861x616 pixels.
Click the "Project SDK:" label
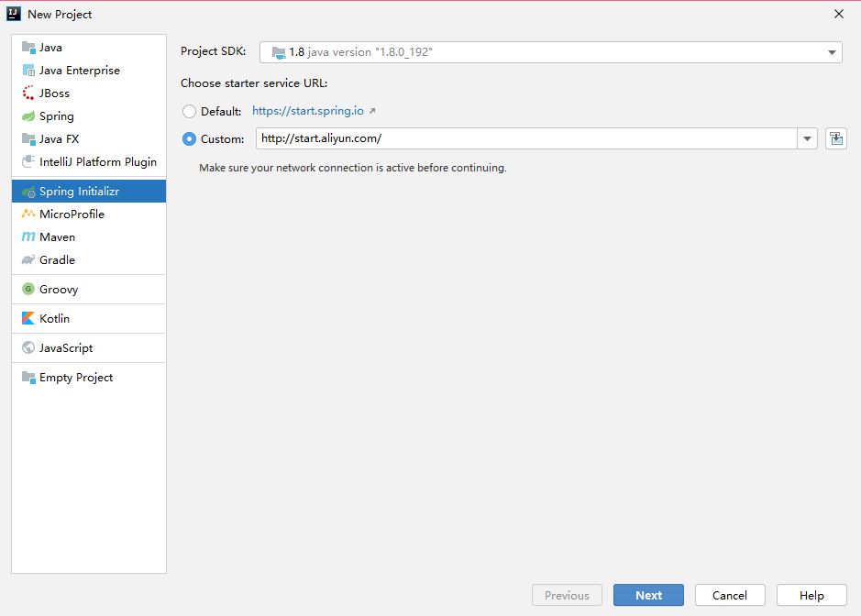click(213, 51)
